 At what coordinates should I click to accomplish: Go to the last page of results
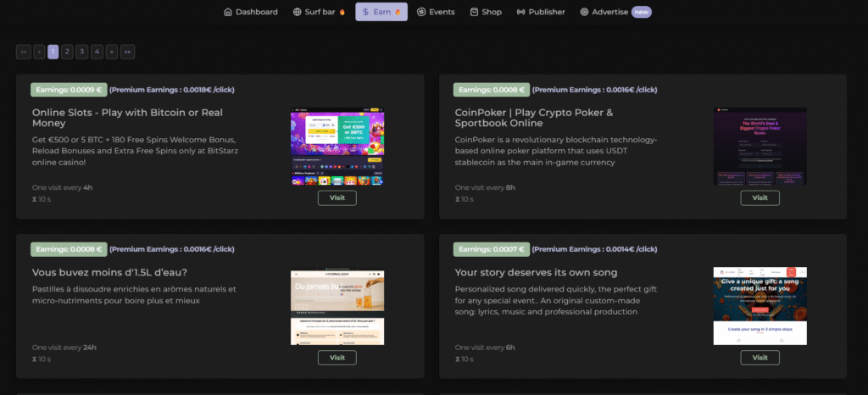pos(127,52)
